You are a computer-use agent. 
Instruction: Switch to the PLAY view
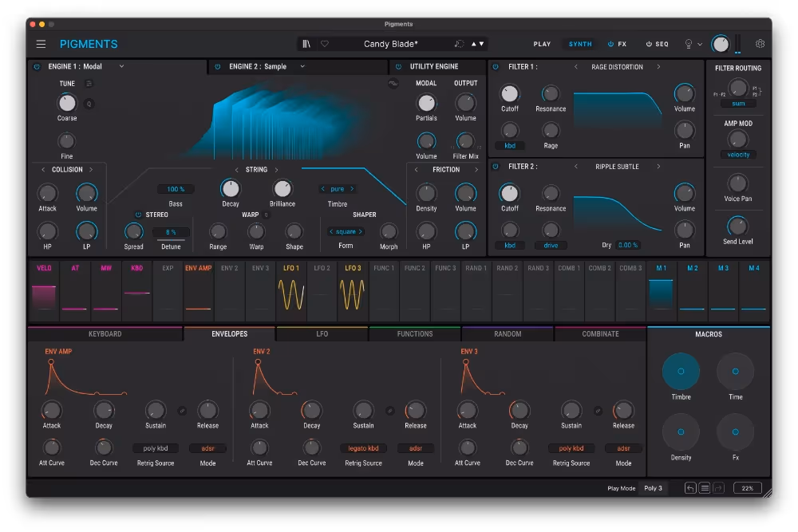tap(542, 44)
